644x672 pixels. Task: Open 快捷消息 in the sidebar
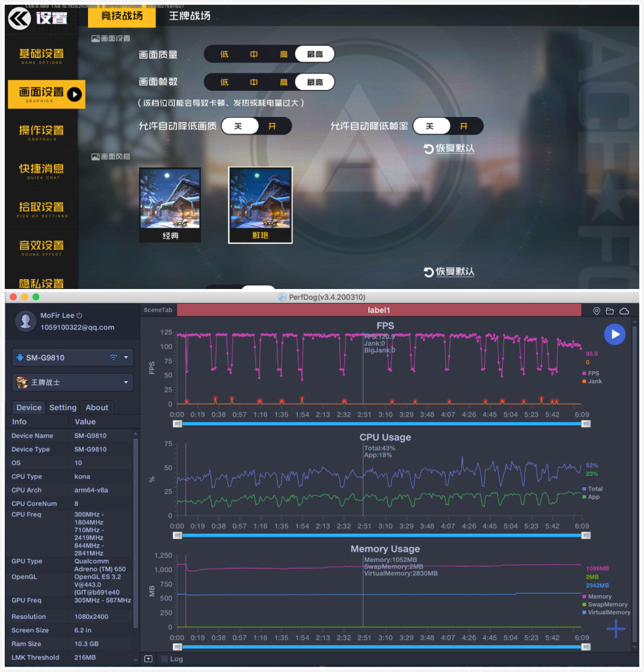tap(42, 171)
